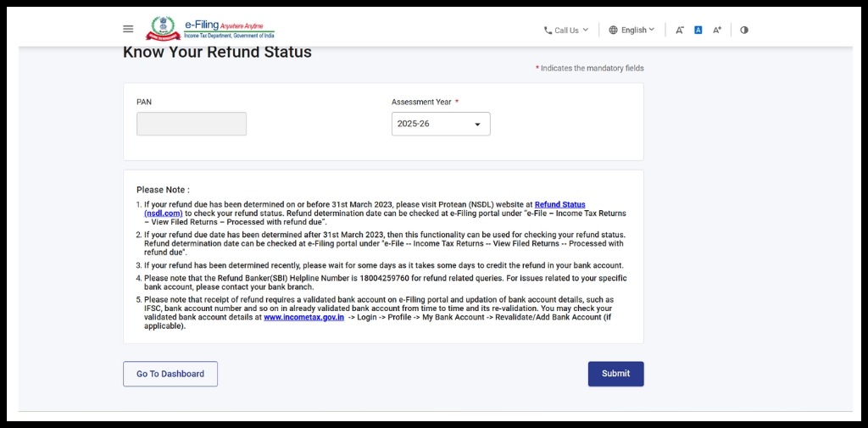Click the globe language icon
Image resolution: width=868 pixels, height=428 pixels.
click(x=613, y=30)
